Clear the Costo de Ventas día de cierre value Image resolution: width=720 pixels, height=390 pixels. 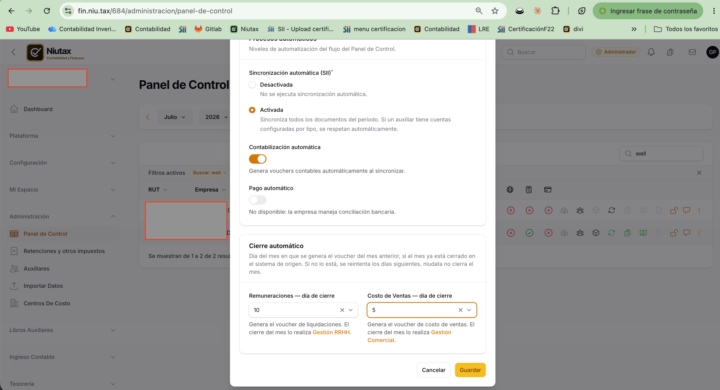460,310
